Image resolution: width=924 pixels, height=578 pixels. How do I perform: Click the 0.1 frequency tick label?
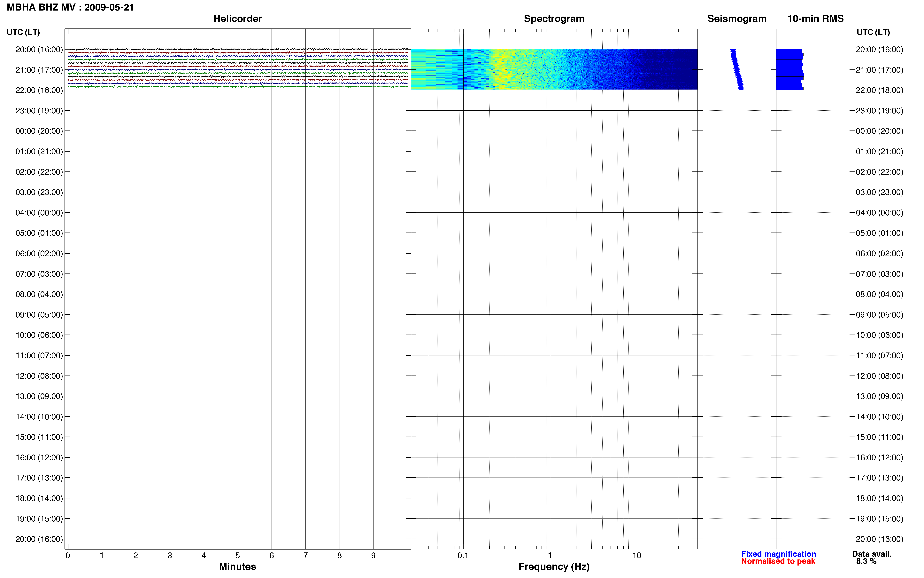tap(463, 555)
